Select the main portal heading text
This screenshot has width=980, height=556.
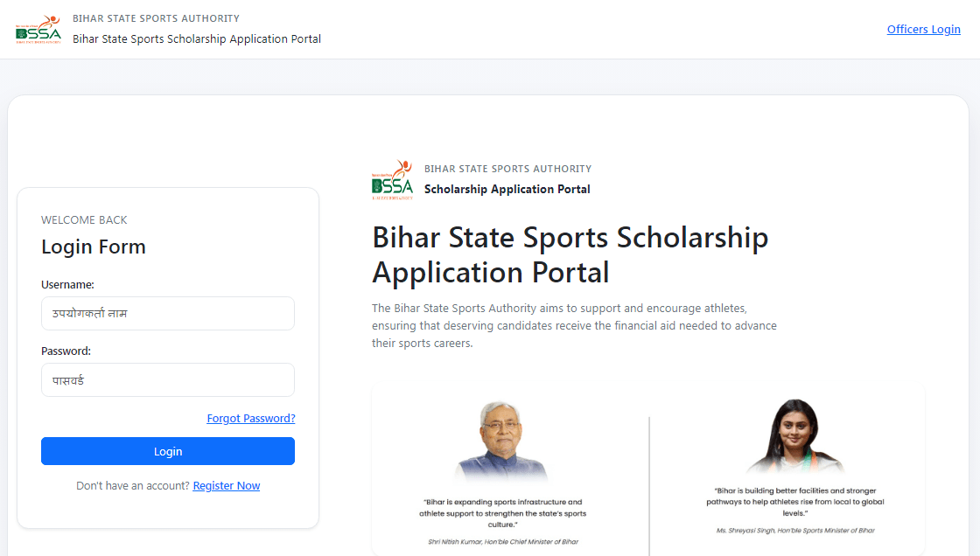pos(570,254)
